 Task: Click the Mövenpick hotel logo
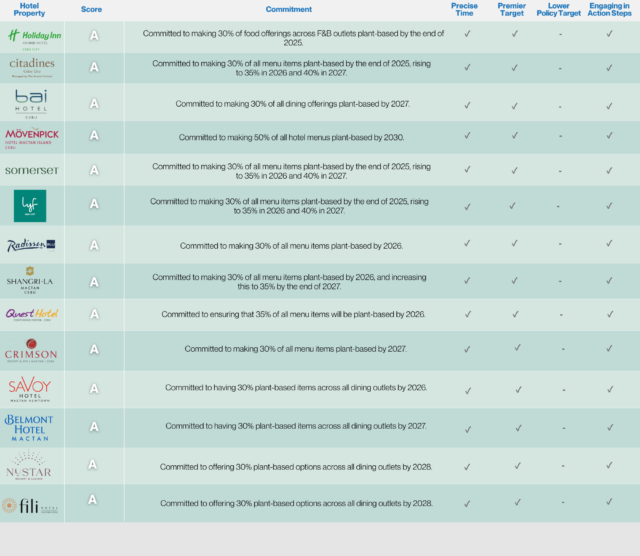tap(33, 136)
